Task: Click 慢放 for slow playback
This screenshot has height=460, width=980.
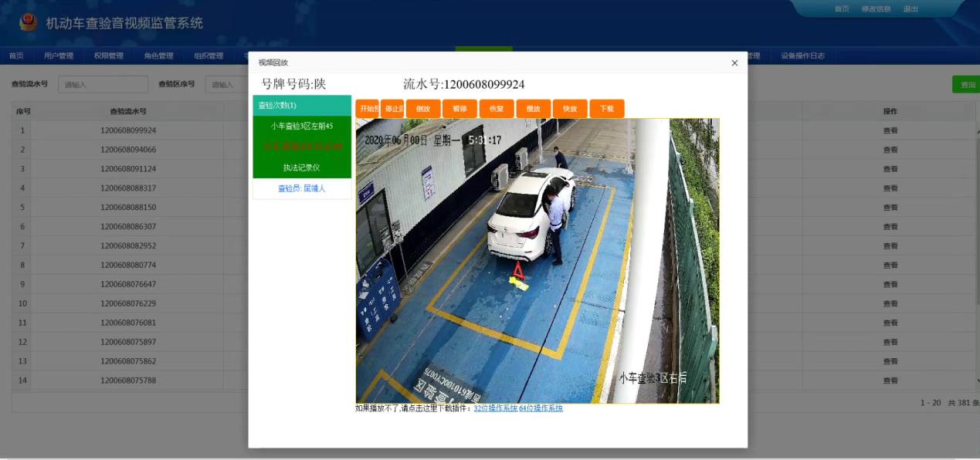Action: [x=534, y=109]
